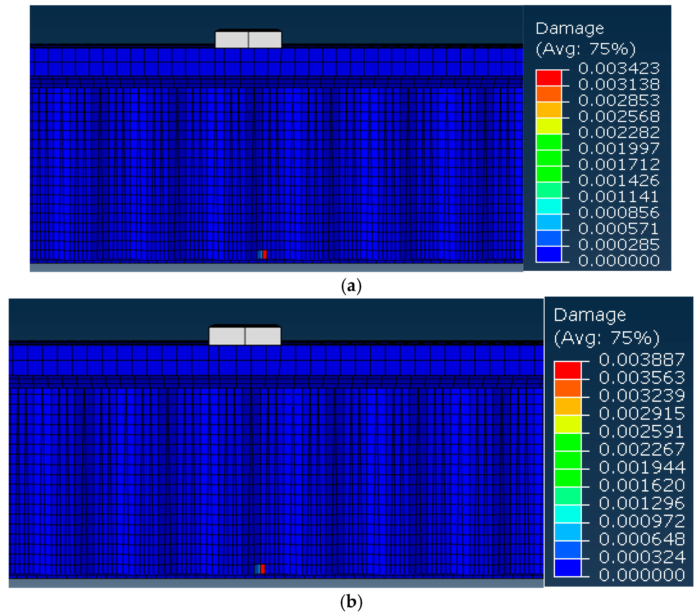Click the left gray loading block in figure (b)
Image resolution: width=700 pixels, height=616 pixels.
[227, 336]
